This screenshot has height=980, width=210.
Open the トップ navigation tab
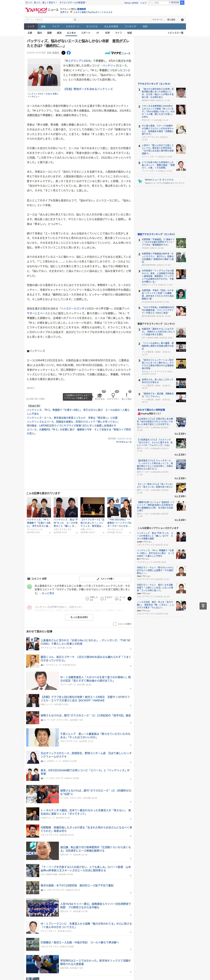pyautogui.click(x=31, y=27)
